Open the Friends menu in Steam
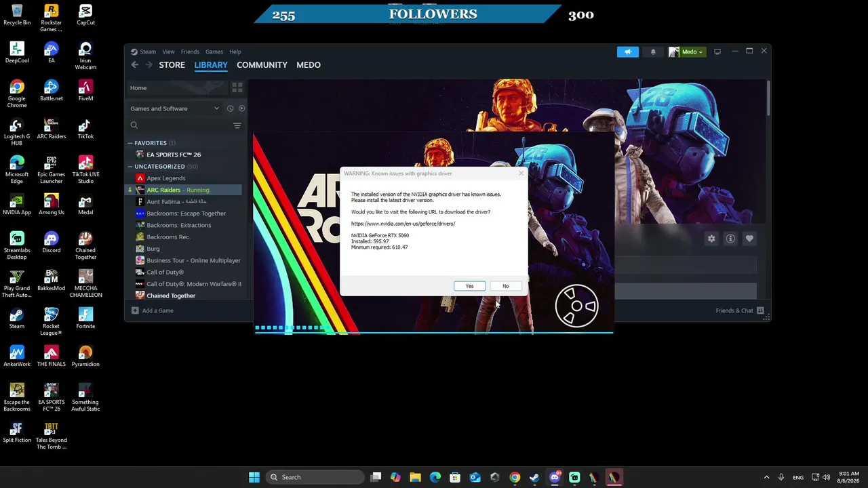Image resolution: width=868 pixels, height=488 pixels. tap(190, 52)
